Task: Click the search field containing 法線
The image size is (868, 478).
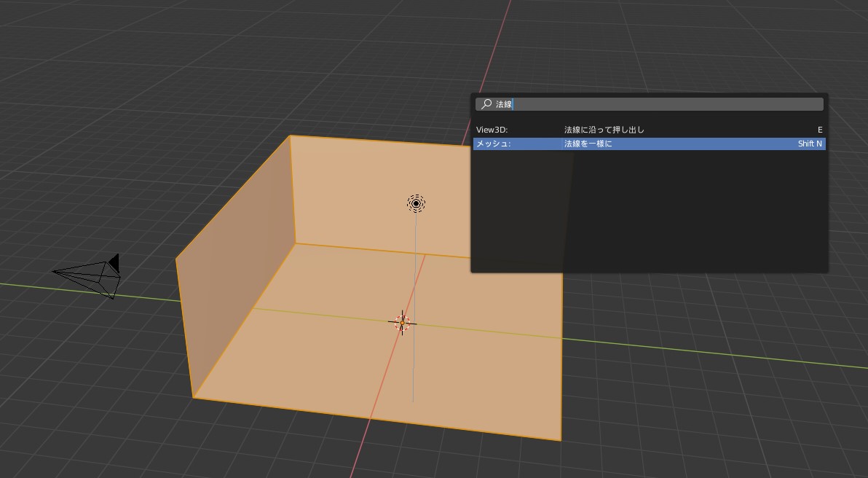Action: [650, 104]
